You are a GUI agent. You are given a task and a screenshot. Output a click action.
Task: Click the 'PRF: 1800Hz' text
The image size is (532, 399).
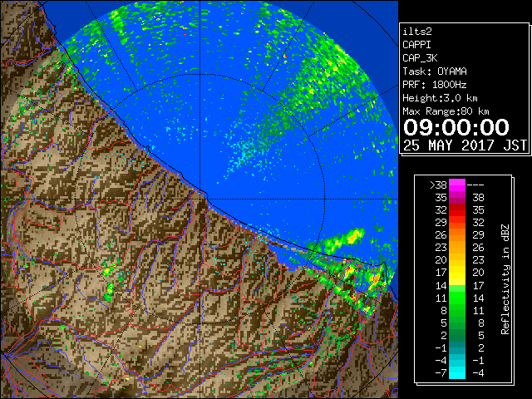435,85
